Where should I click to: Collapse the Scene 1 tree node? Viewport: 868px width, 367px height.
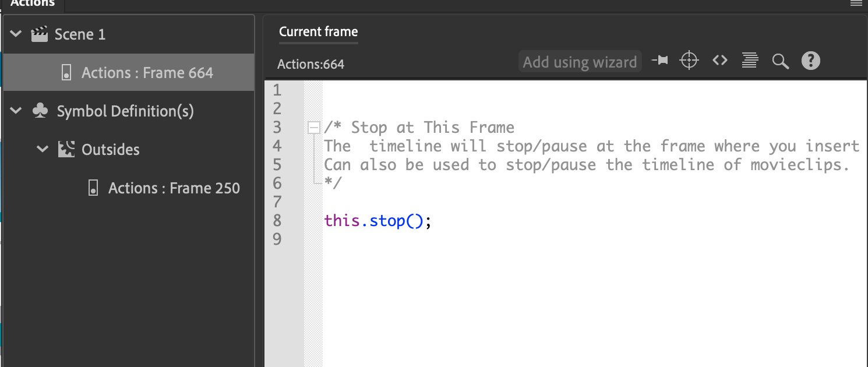click(x=16, y=34)
